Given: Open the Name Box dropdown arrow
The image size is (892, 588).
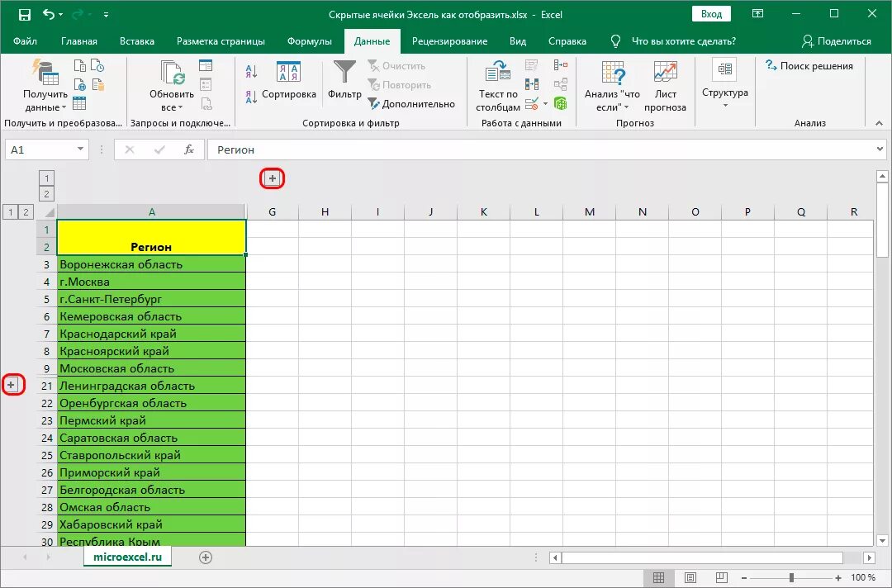Looking at the screenshot, I should pos(80,149).
